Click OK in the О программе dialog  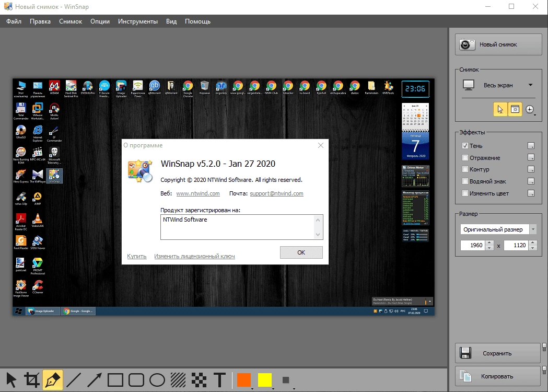click(301, 252)
